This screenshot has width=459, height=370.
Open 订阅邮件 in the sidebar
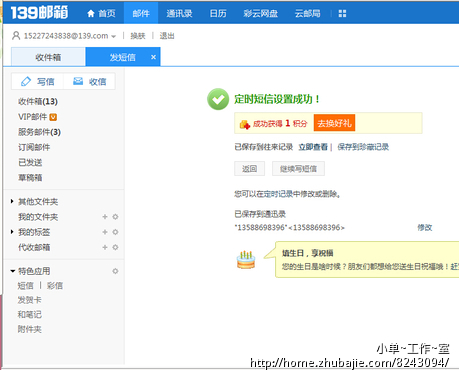click(x=34, y=147)
